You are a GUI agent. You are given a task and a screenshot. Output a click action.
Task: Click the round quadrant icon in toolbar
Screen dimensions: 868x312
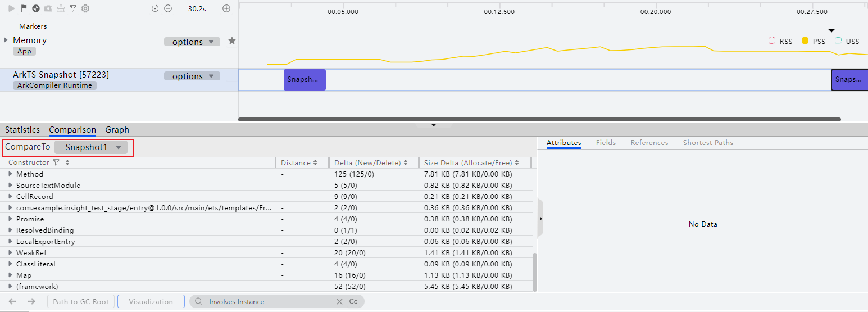36,8
